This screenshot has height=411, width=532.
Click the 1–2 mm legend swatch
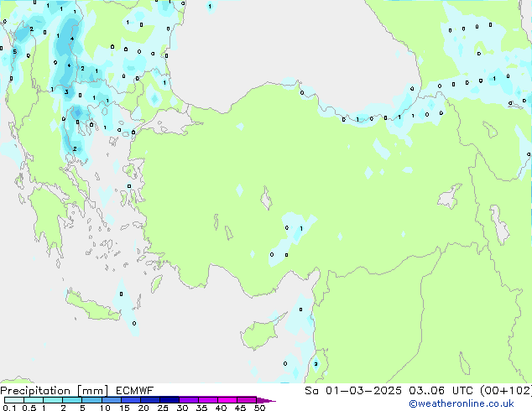click(x=53, y=400)
